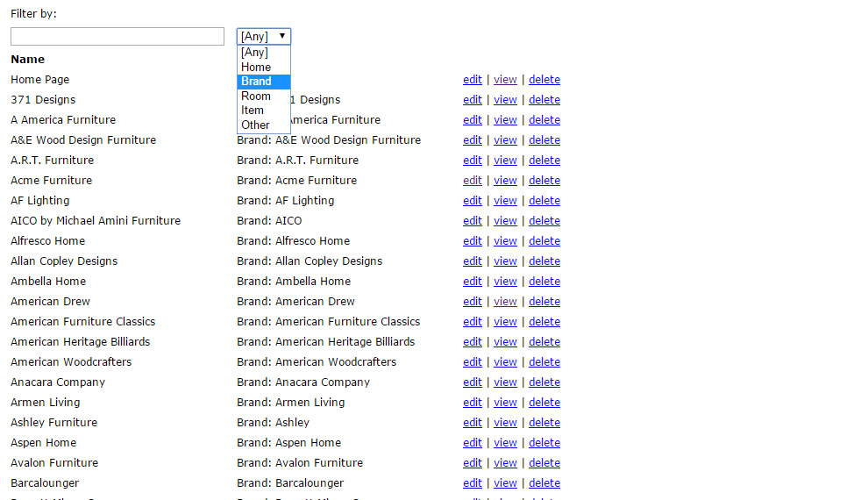Delete A&E Wood Design Furniture entry
This screenshot has width=868, height=500.
pyautogui.click(x=544, y=140)
